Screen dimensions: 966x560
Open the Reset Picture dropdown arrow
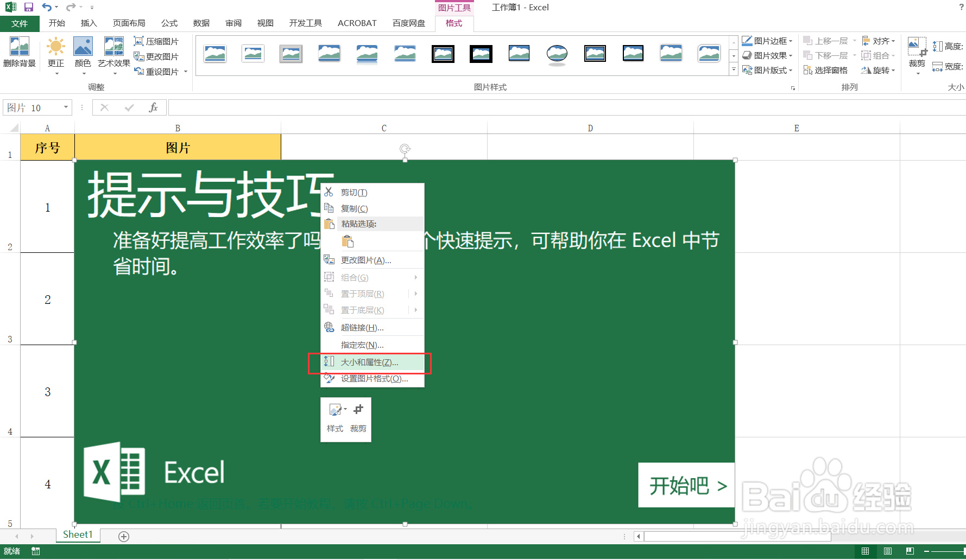pyautogui.click(x=186, y=72)
